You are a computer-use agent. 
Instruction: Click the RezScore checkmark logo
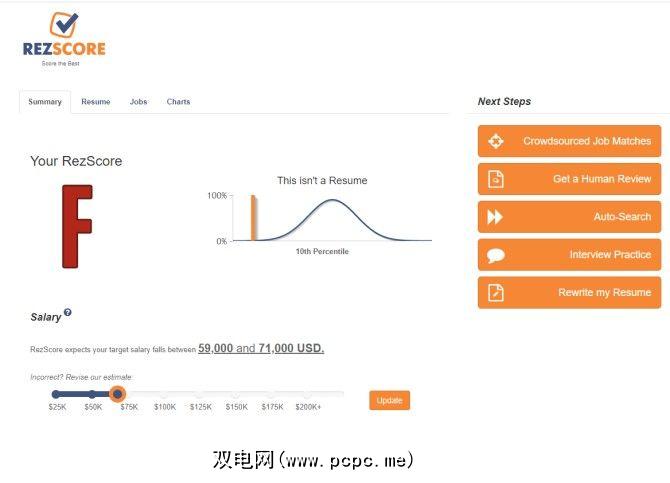tap(64, 24)
